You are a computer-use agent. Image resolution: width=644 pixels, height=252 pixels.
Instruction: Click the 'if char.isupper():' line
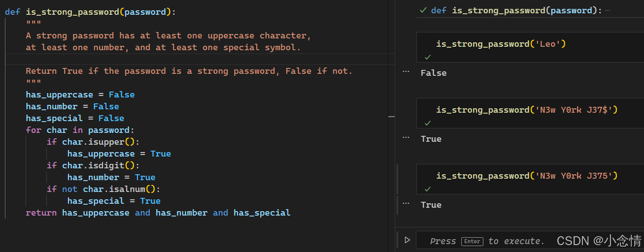[93, 142]
